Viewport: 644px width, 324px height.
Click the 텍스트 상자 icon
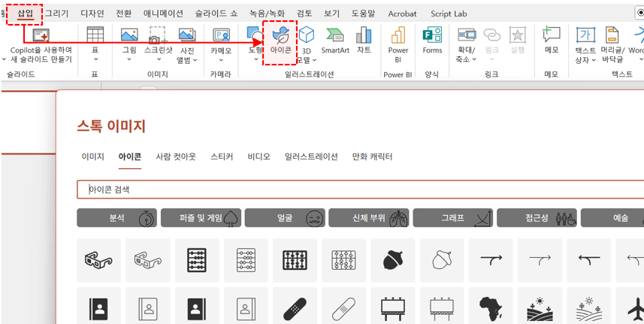pos(585,35)
